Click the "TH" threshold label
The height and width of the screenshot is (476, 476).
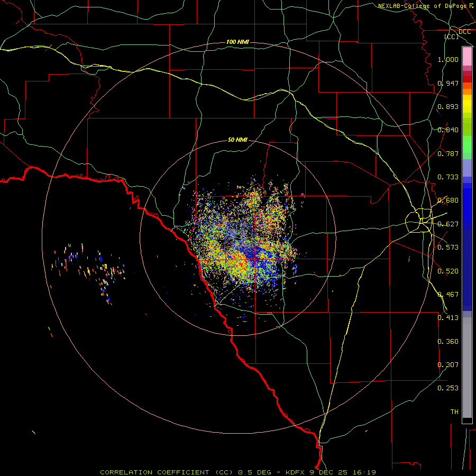[x=454, y=412]
